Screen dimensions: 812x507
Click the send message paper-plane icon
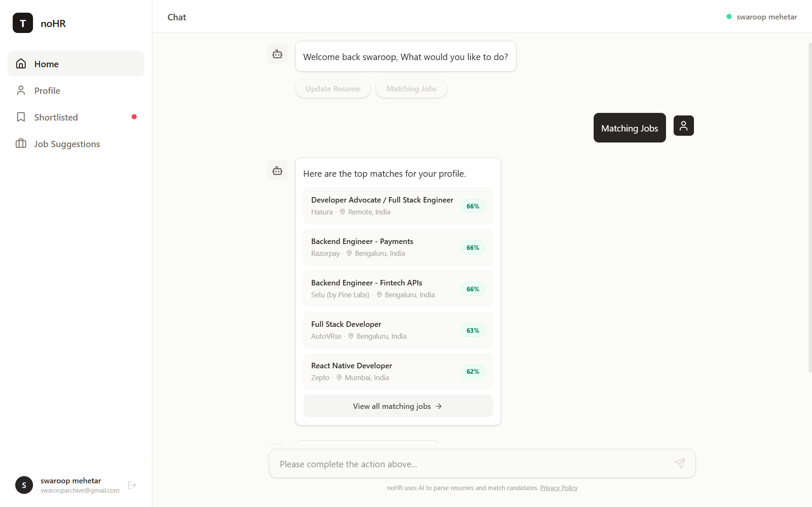click(679, 463)
